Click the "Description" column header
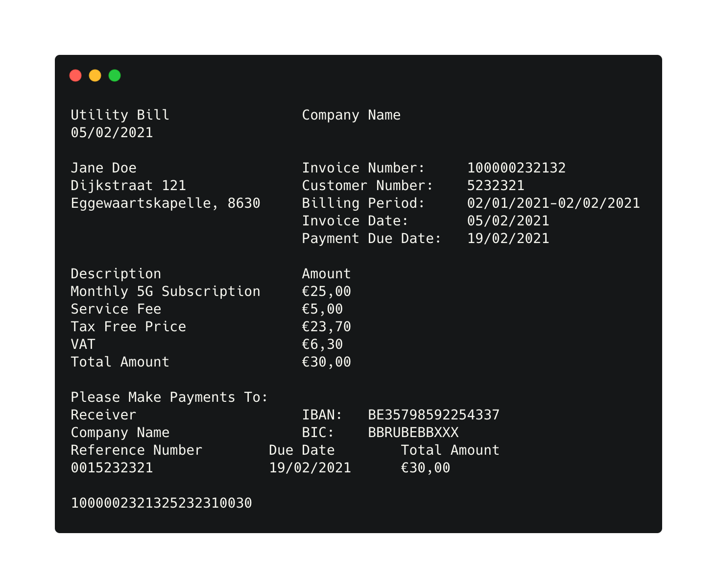Screen dimensions: 717x588 click(116, 273)
